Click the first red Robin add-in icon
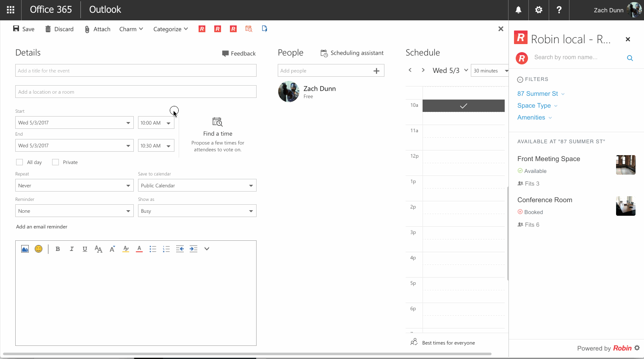The image size is (644, 359). 202,29
